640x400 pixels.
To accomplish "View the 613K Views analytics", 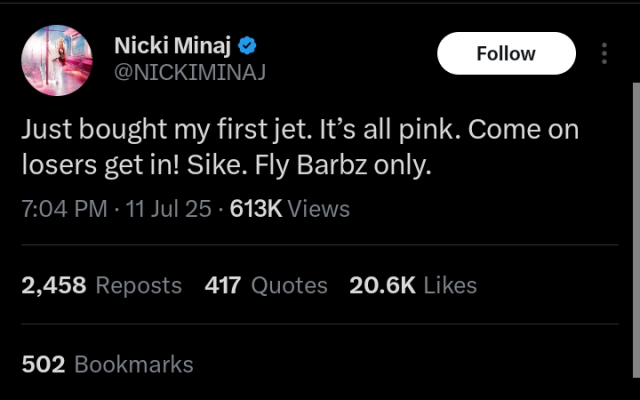I will (289, 208).
